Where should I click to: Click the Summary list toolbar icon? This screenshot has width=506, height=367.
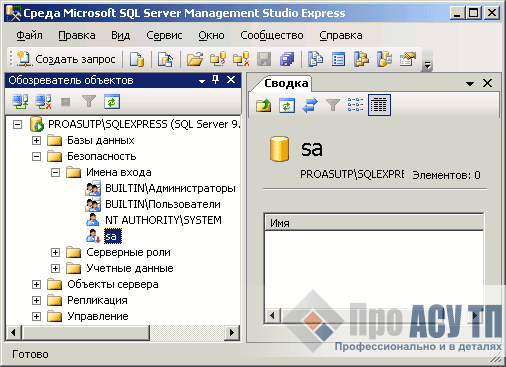(x=338, y=59)
